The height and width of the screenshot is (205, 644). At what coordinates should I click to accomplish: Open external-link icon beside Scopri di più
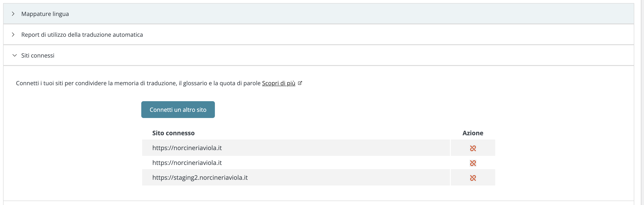pyautogui.click(x=300, y=83)
